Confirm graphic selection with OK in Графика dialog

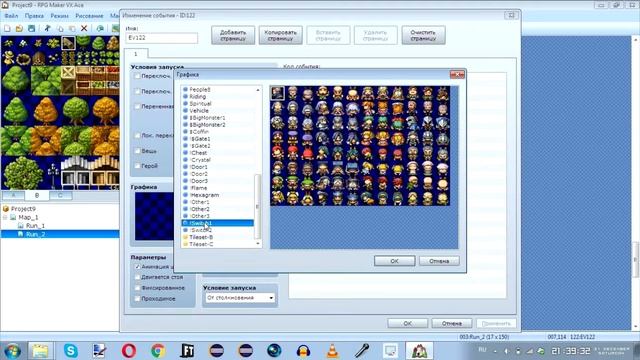point(394,261)
